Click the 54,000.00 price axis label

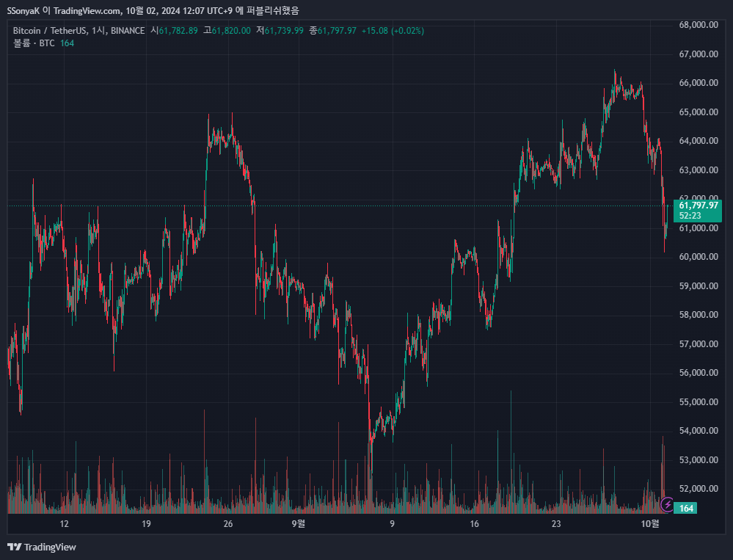click(699, 431)
